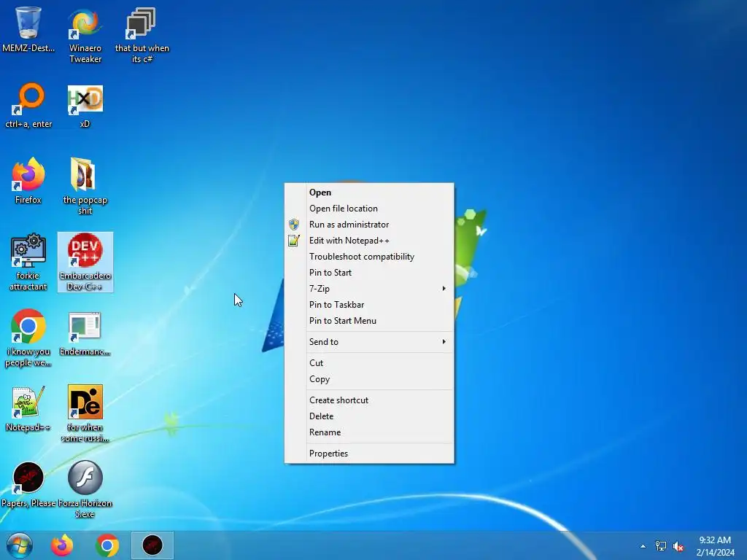Choose Copy in the context menu
The width and height of the screenshot is (747, 560).
coord(369,379)
